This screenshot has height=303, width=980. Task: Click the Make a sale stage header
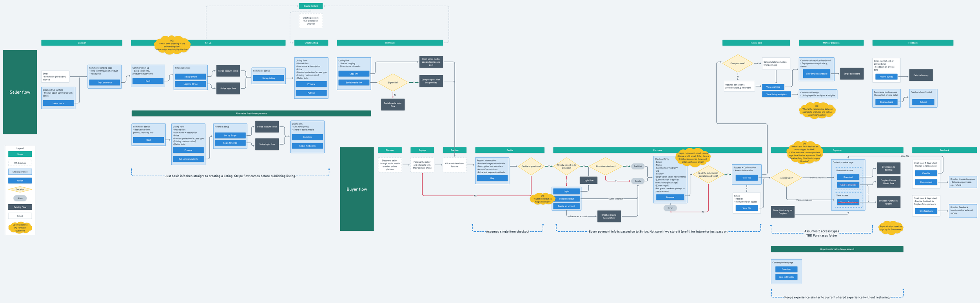(756, 43)
